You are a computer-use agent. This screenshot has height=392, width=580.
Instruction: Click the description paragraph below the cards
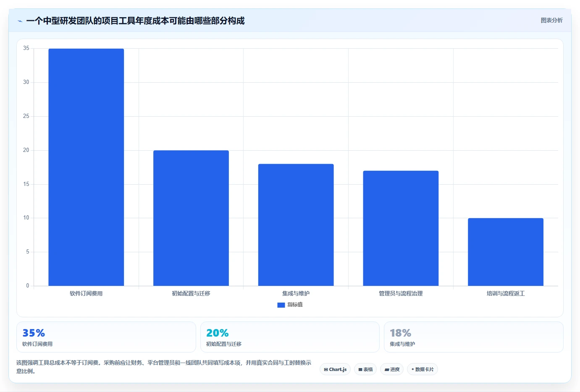164,367
